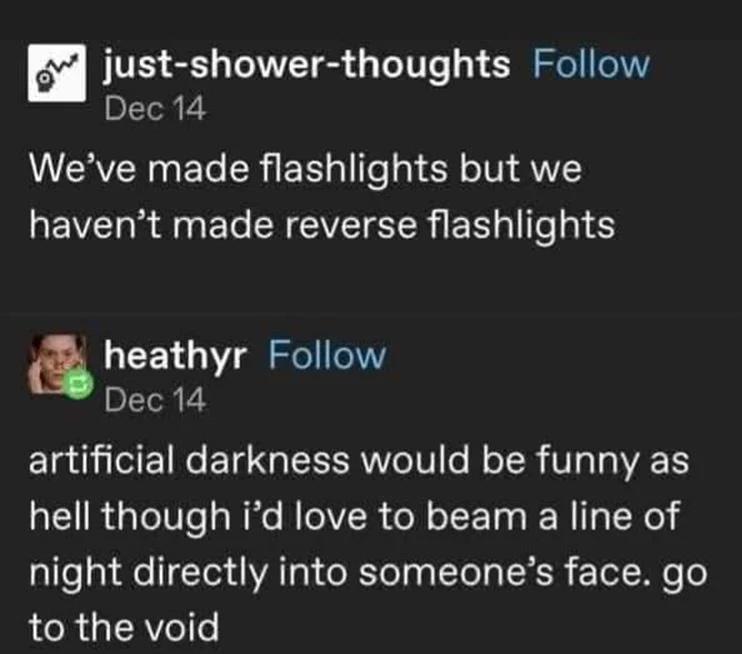Click the green reblog badge on heathyr's avatar

tap(79, 383)
